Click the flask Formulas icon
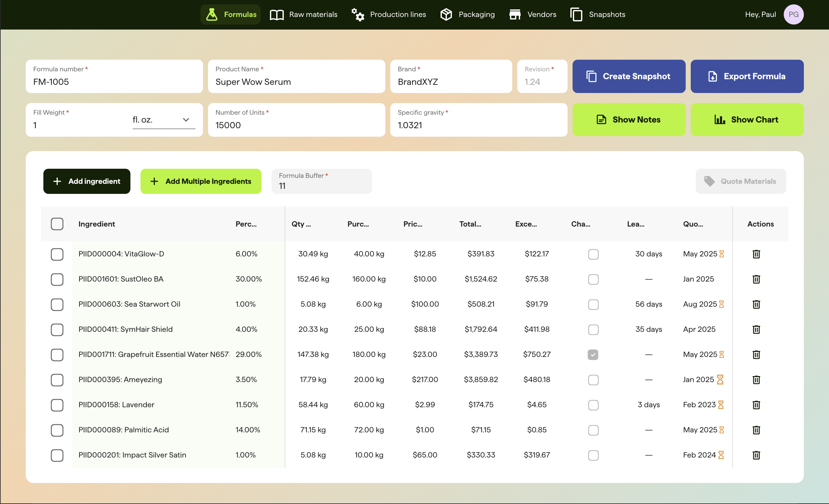This screenshot has width=829, height=504. click(211, 14)
